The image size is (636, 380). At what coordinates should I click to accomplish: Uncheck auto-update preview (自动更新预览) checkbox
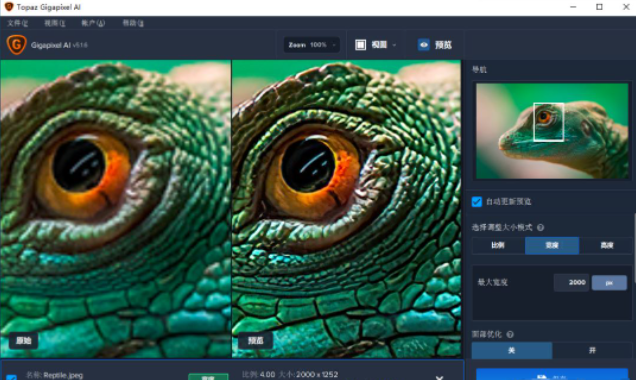tap(477, 202)
